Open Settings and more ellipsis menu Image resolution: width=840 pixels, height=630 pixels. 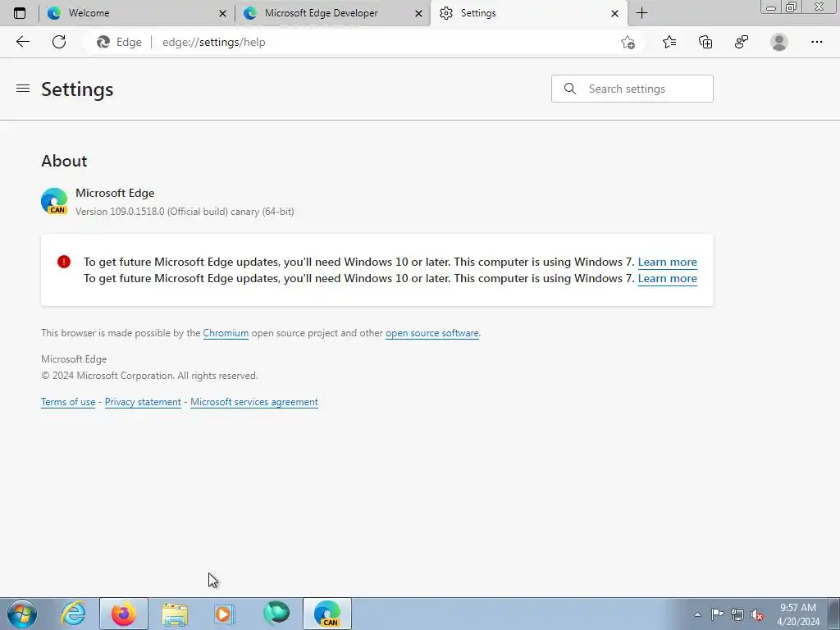pyautogui.click(x=816, y=42)
